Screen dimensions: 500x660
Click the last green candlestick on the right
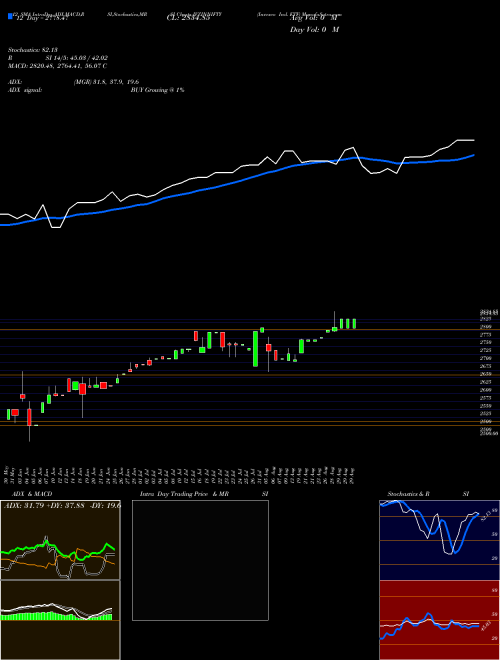(x=355, y=324)
